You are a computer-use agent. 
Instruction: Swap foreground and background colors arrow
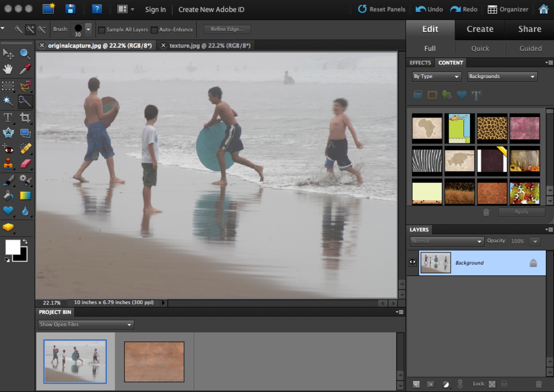25,241
